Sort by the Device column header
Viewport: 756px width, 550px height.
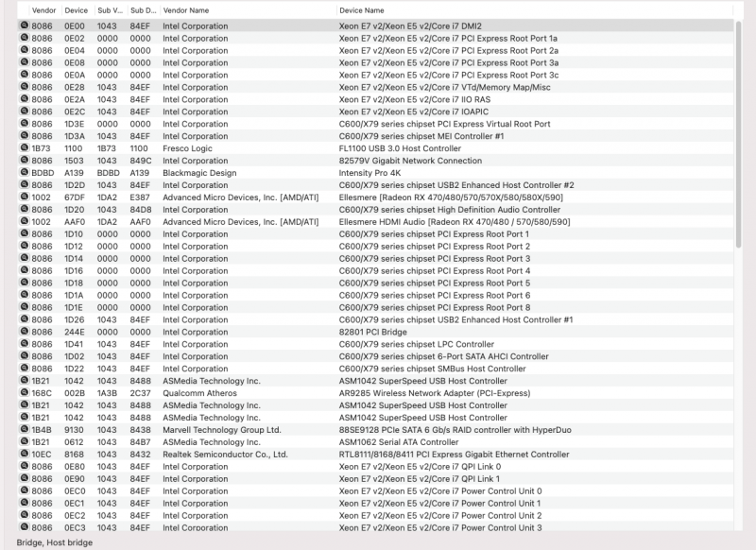click(77, 10)
